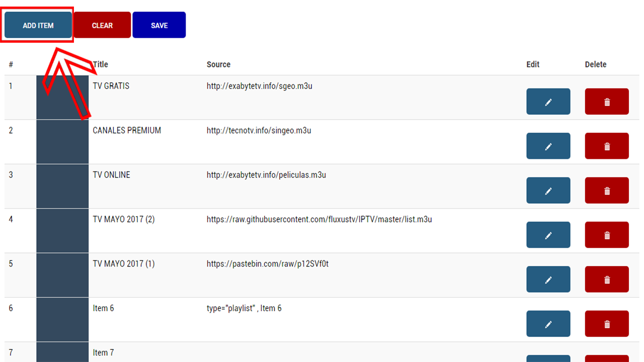Click the dark thumbnail of CANALES PREMIUM row
This screenshot has width=644, height=362.
[62, 142]
